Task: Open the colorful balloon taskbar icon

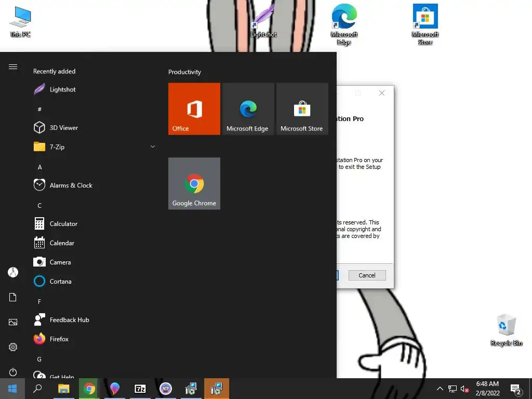Action: tap(115, 389)
